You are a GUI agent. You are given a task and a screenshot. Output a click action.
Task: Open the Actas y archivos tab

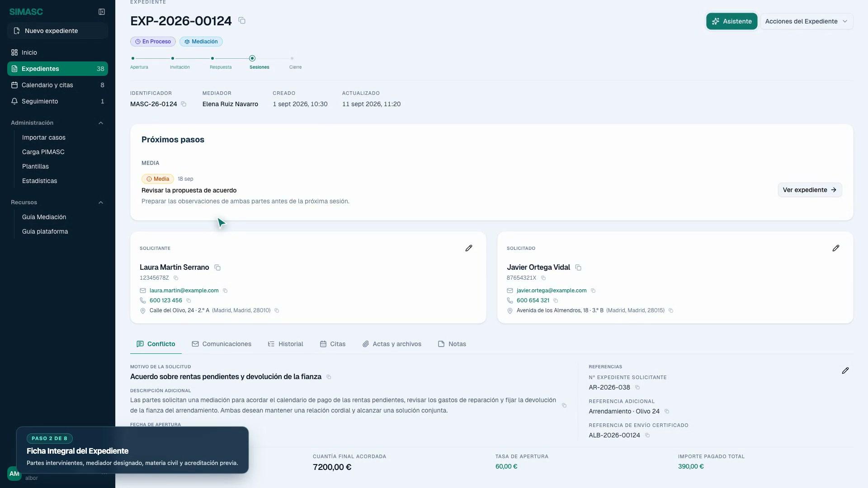tap(392, 344)
